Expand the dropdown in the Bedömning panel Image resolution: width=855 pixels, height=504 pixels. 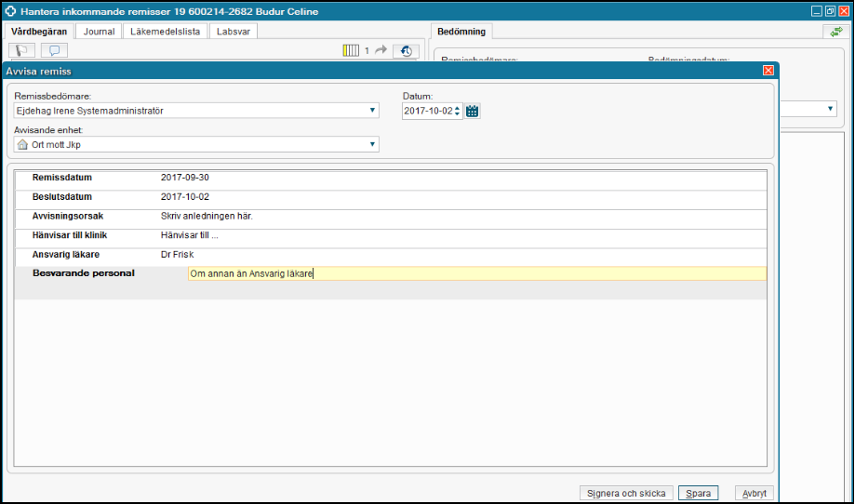(x=831, y=110)
